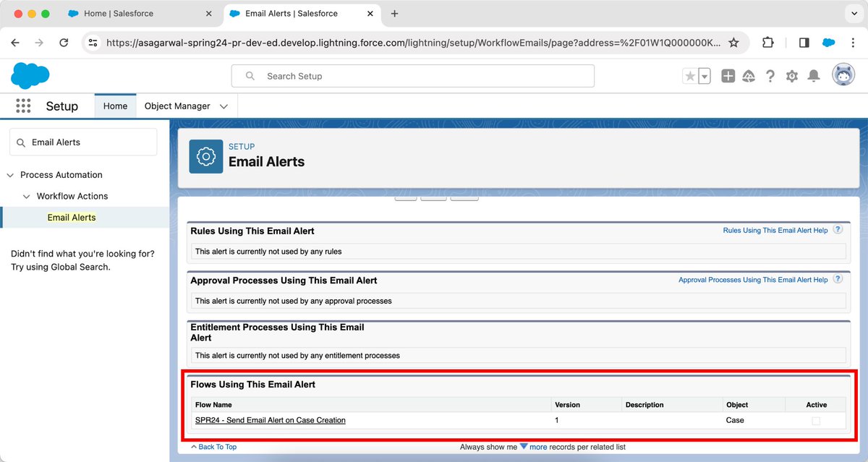Open a new browser tab
The width and height of the screenshot is (868, 462).
coord(394,14)
